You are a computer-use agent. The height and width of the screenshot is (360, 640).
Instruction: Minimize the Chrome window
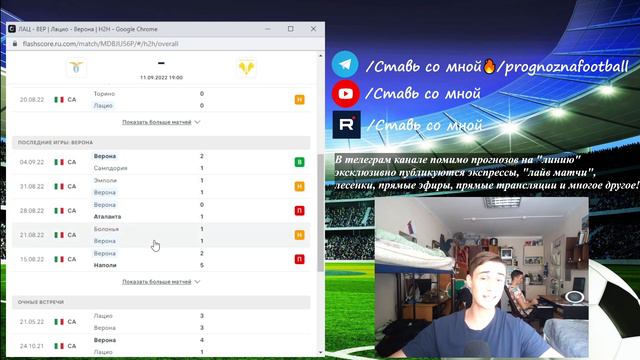click(268, 29)
